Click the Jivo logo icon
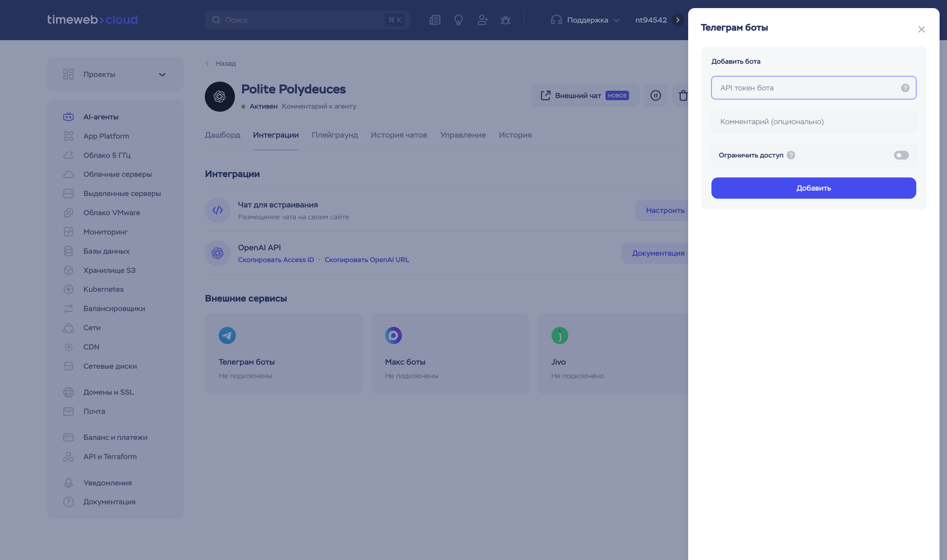The width and height of the screenshot is (947, 560). [560, 335]
